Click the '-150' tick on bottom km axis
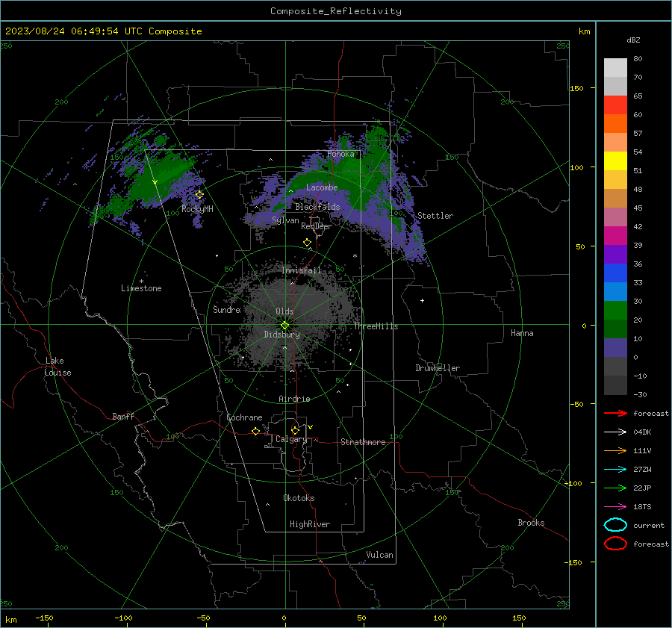The height and width of the screenshot is (628, 672). [x=44, y=618]
